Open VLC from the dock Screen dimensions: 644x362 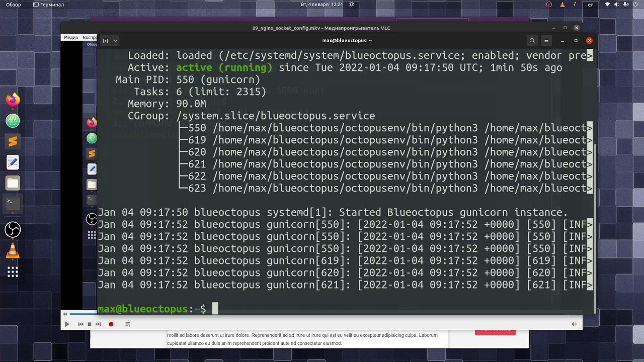(x=13, y=251)
